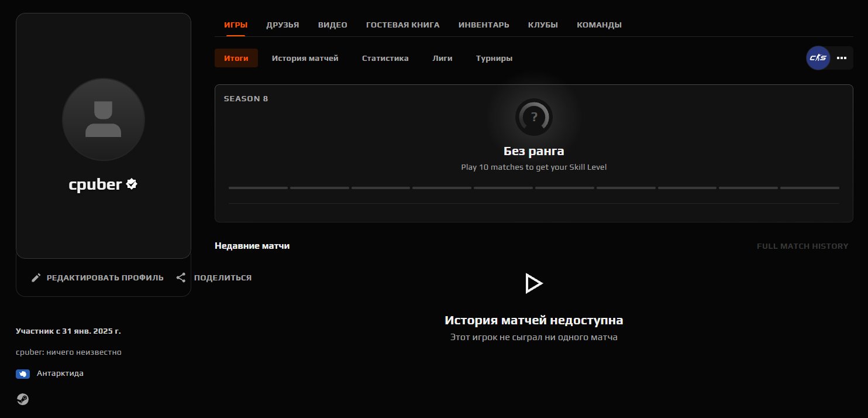Click the pencil icon next to edit profile
868x418 pixels.
36,277
